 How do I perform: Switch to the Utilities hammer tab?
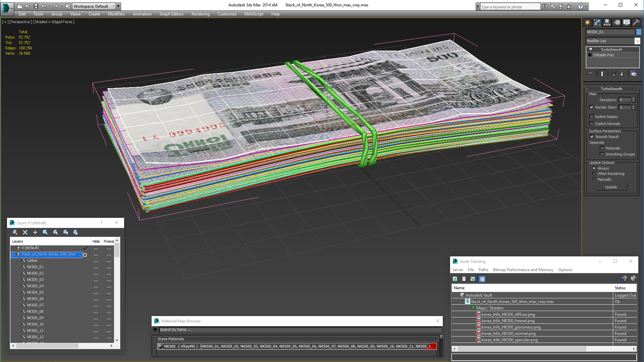(x=636, y=22)
